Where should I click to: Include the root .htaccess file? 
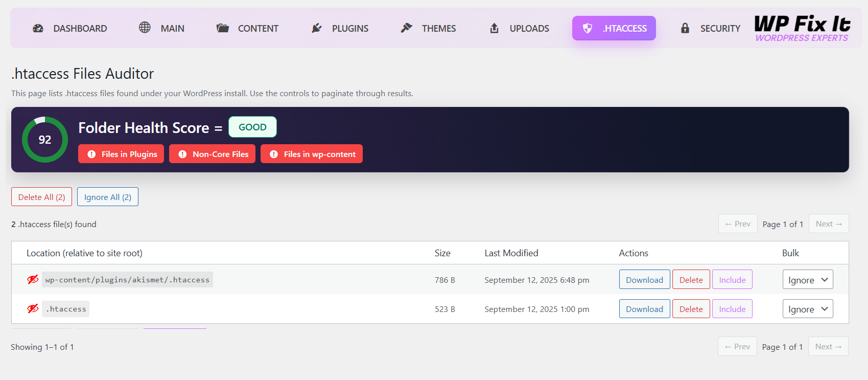point(732,309)
